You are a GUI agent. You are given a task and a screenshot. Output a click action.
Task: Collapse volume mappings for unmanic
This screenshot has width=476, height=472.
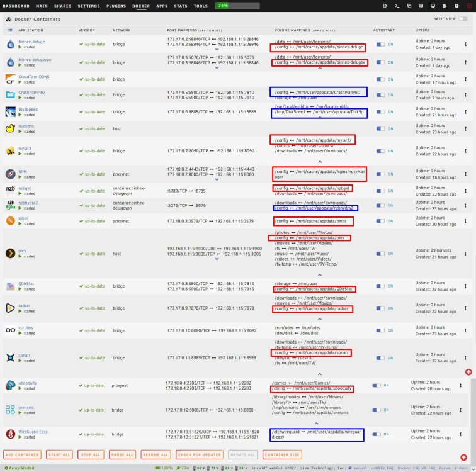[x=316, y=424]
